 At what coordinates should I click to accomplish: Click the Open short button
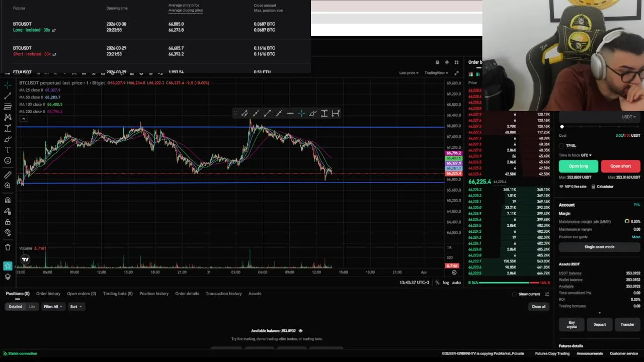[620, 166]
